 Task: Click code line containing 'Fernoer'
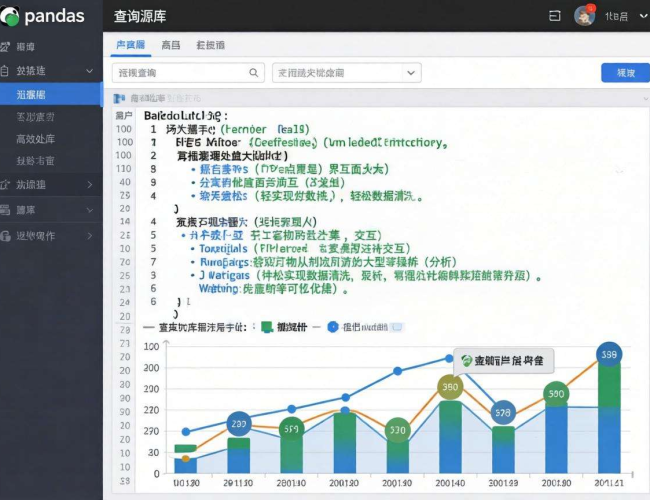point(238,129)
